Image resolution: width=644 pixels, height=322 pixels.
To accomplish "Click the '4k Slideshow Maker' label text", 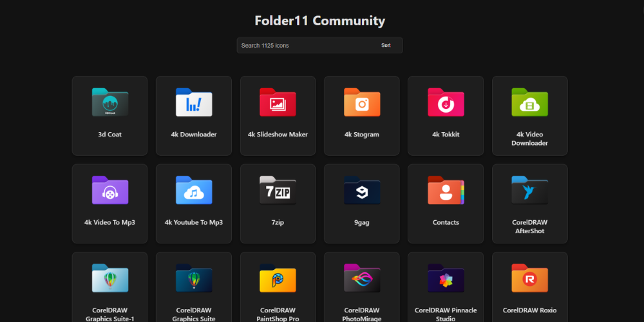I will click(x=278, y=135).
